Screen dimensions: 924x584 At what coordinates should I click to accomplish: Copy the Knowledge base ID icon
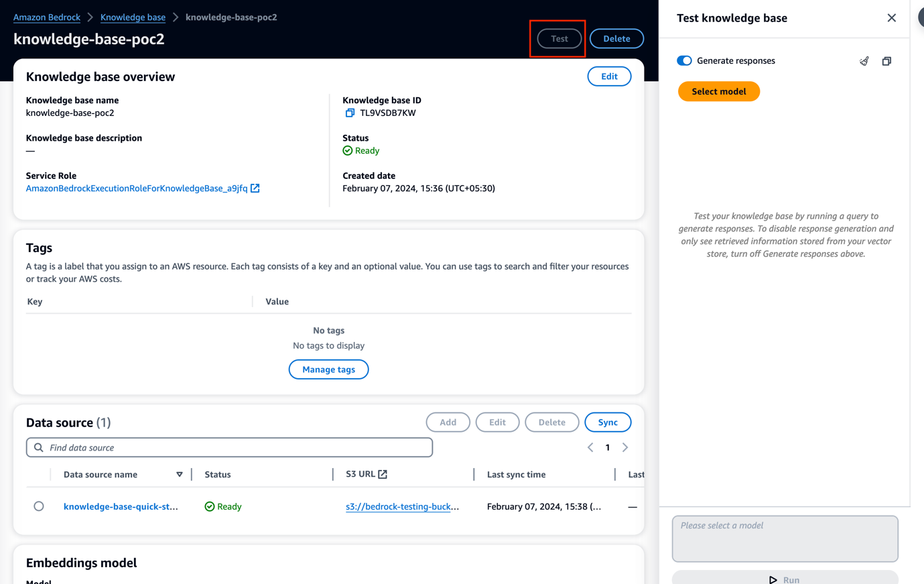coord(350,113)
